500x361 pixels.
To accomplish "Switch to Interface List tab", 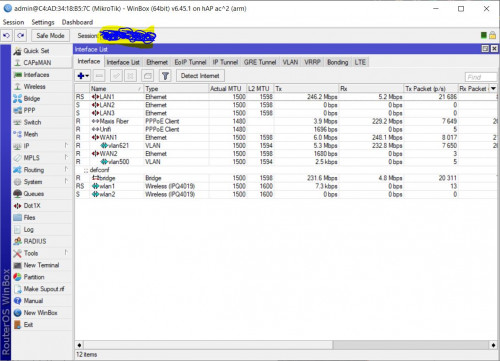I will point(123,62).
